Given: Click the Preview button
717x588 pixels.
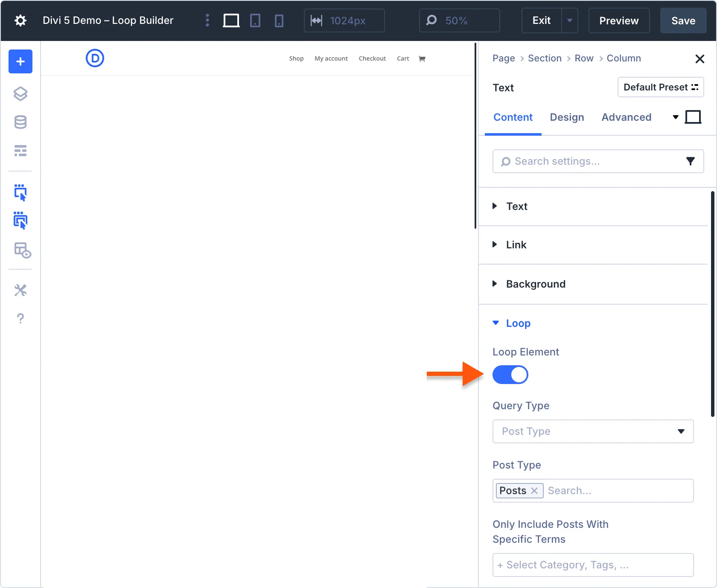Looking at the screenshot, I should [618, 20].
